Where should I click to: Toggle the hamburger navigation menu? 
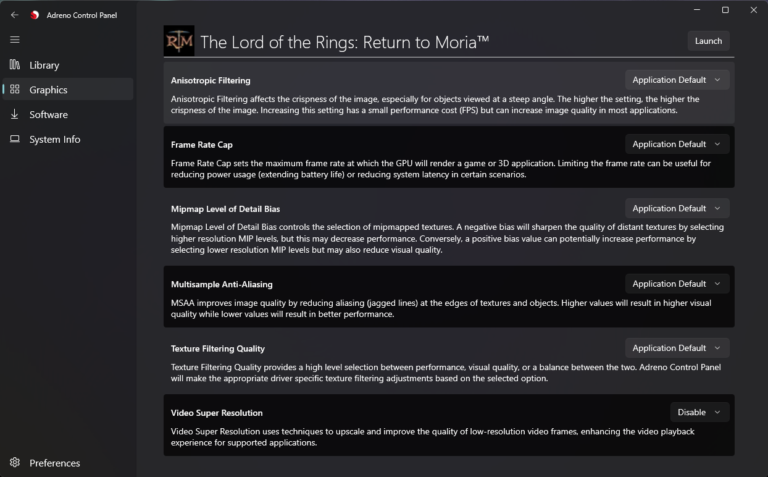[14, 40]
